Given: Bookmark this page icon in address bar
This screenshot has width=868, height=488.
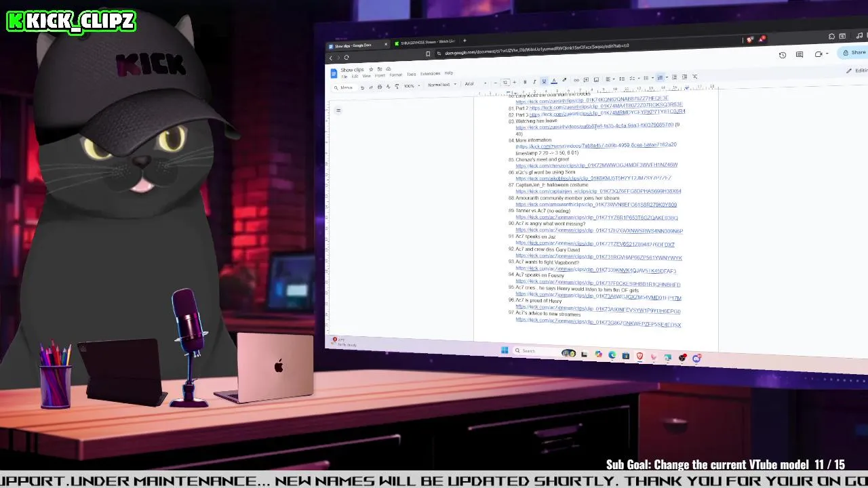Looking at the screenshot, I should click(x=428, y=54).
